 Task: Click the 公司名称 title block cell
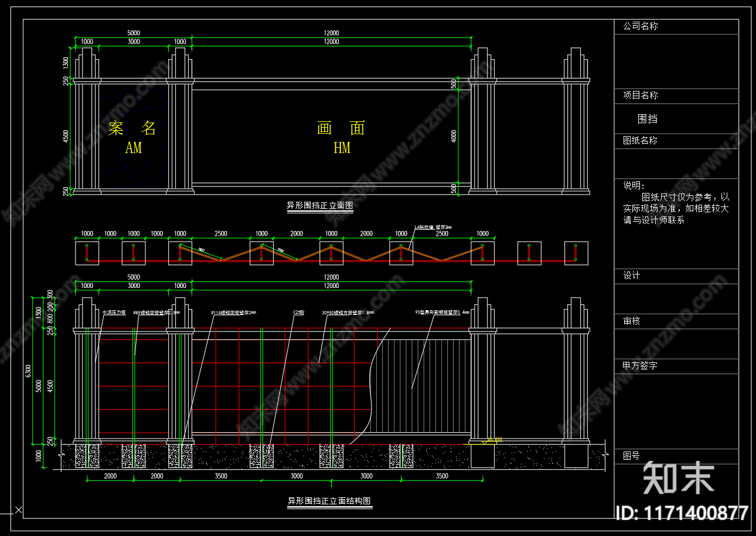(676, 26)
